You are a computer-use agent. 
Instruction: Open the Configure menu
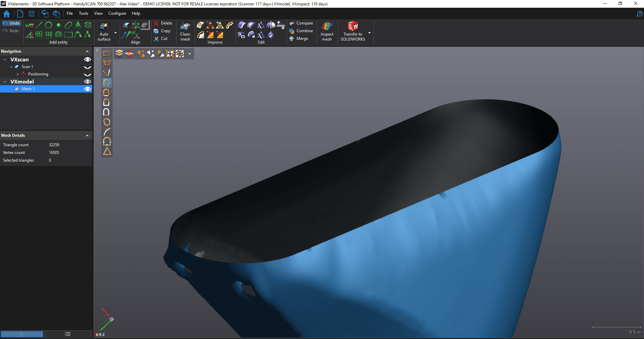click(117, 13)
